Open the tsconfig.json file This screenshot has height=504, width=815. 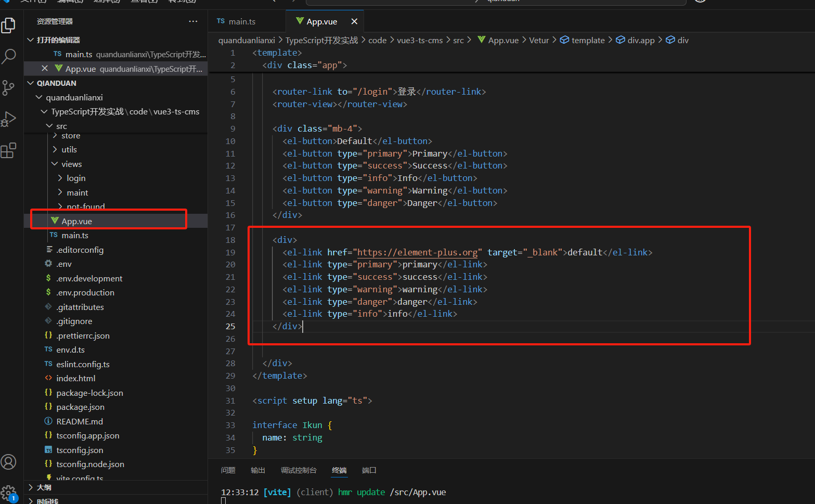115,450
